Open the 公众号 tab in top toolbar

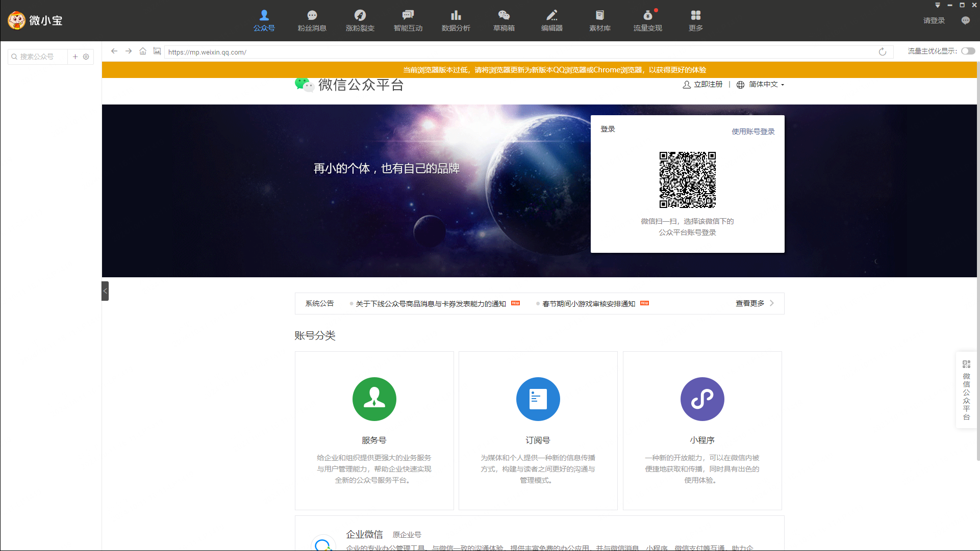click(264, 20)
